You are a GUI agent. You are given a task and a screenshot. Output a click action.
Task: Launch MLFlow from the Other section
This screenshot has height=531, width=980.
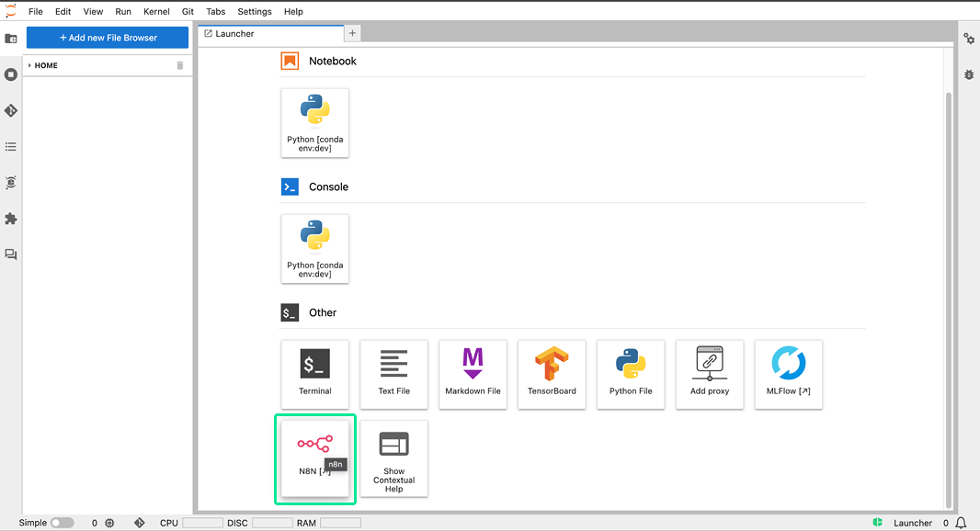click(x=788, y=373)
